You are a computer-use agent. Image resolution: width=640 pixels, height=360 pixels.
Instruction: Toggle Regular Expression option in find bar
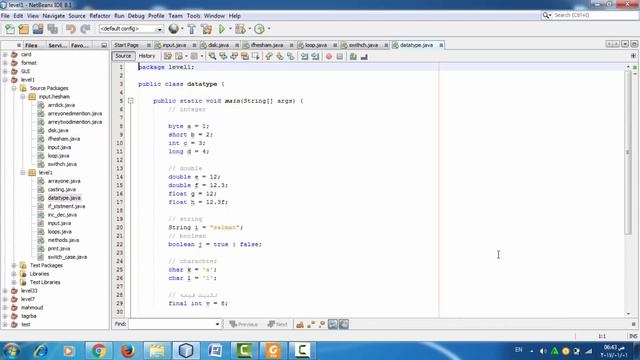322,324
